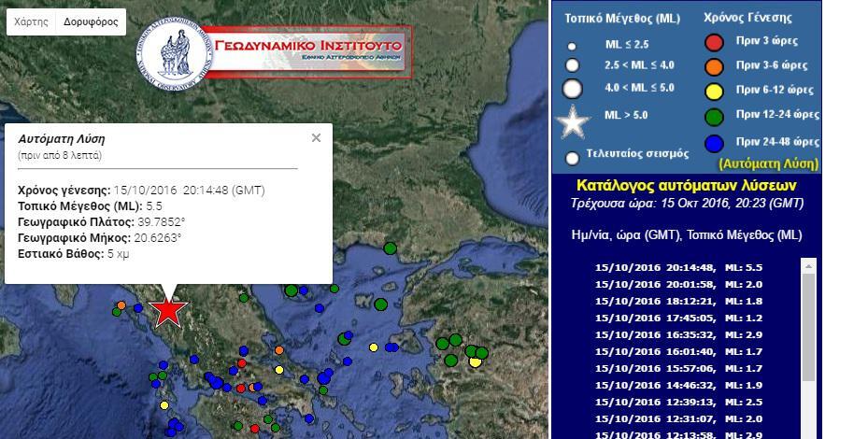This screenshot has width=868, height=439.
Task: Close the Αυτόματη Λύση info popup
Action: coord(316,138)
